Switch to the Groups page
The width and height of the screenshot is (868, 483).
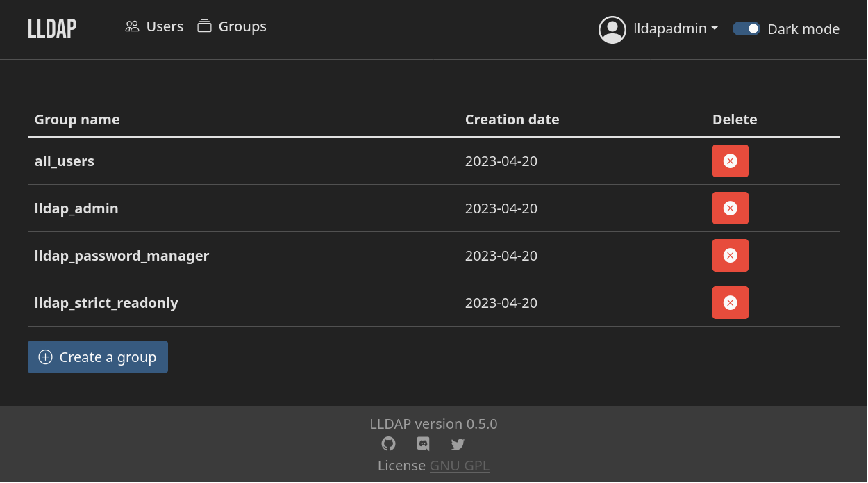242,26
